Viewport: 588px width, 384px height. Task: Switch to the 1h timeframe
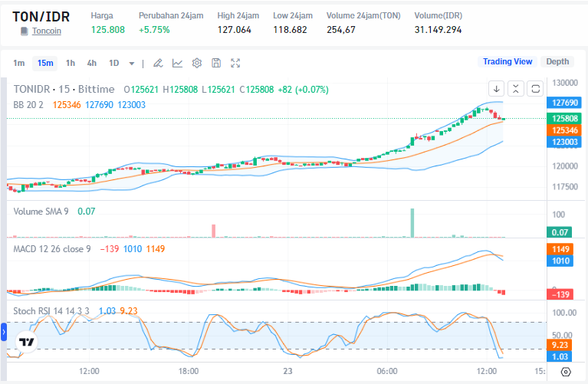70,63
